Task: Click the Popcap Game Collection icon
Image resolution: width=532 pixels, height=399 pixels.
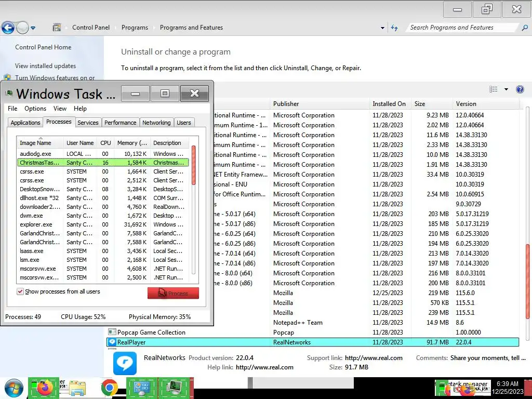Action: coord(112,332)
